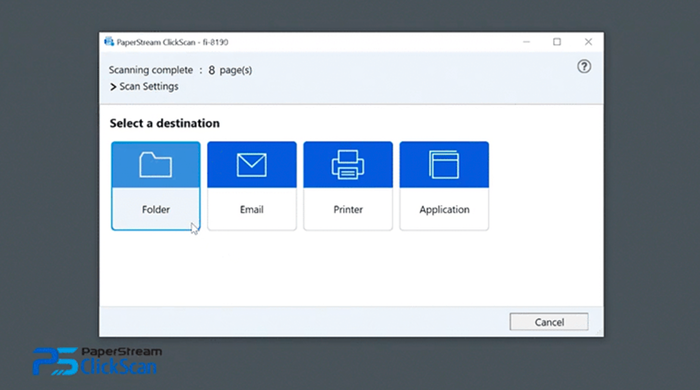Click the PaperStream ClickScan title bar icon
Viewport: 700px width, 390px height.
pyautogui.click(x=109, y=42)
